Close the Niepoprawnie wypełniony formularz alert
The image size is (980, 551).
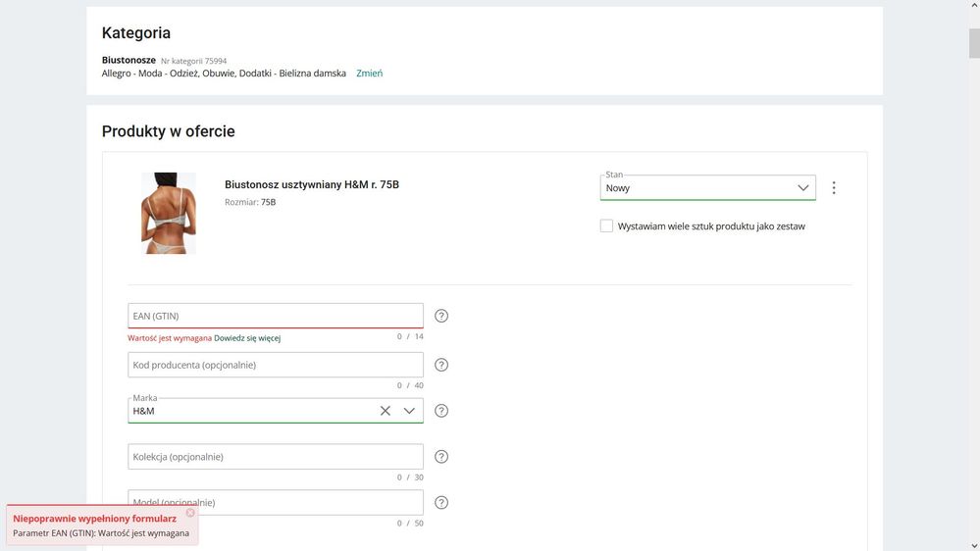[x=190, y=513]
